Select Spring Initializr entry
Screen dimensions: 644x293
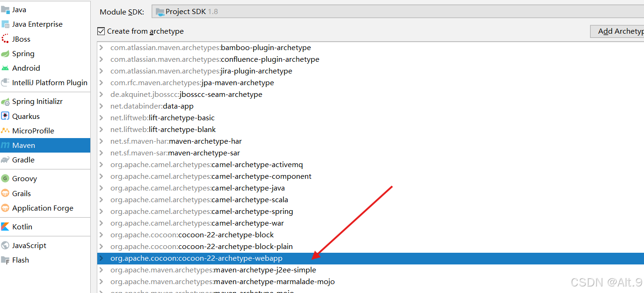coord(45,102)
